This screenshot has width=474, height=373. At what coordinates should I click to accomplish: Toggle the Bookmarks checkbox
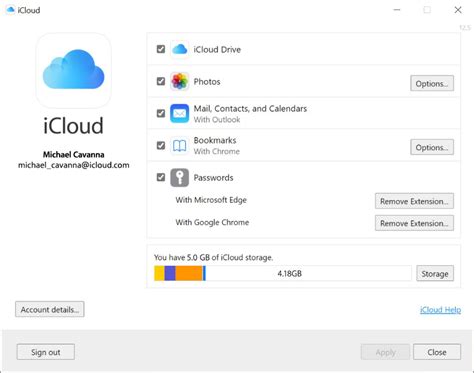[161, 145]
